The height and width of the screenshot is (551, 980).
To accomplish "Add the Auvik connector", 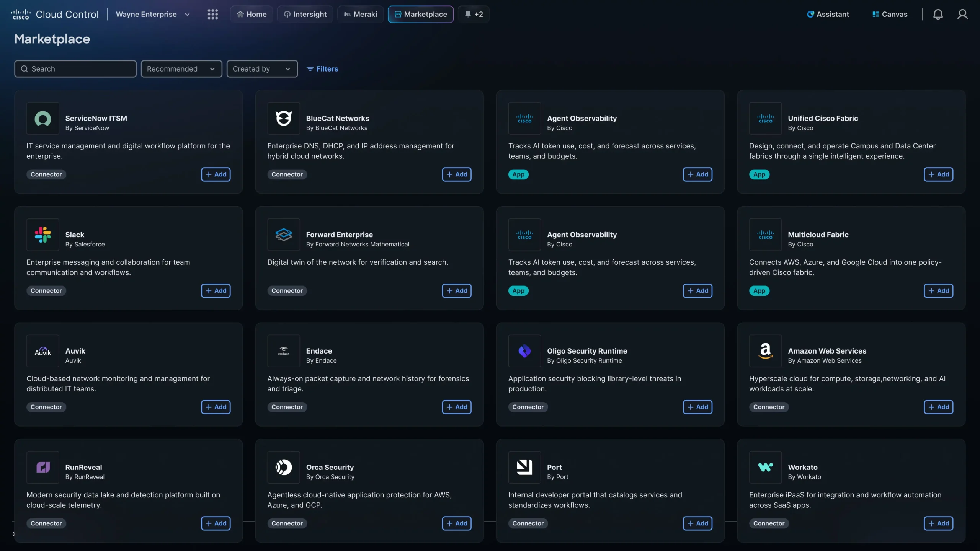I will pyautogui.click(x=216, y=407).
